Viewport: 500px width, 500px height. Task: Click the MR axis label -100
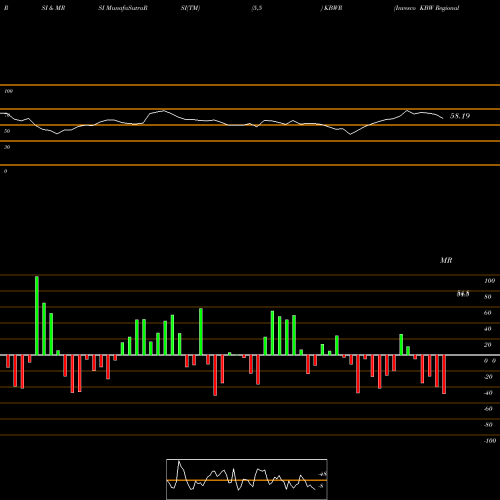[x=489, y=441]
